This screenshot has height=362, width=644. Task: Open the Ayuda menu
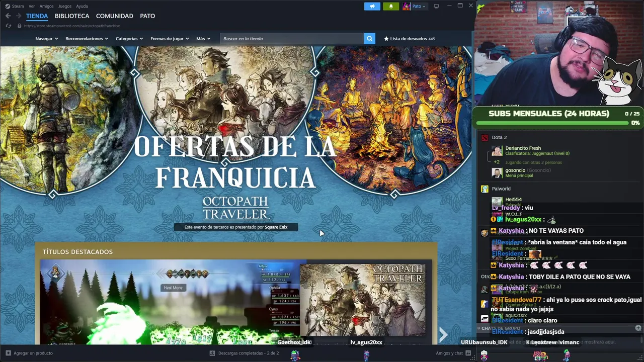[x=82, y=6]
